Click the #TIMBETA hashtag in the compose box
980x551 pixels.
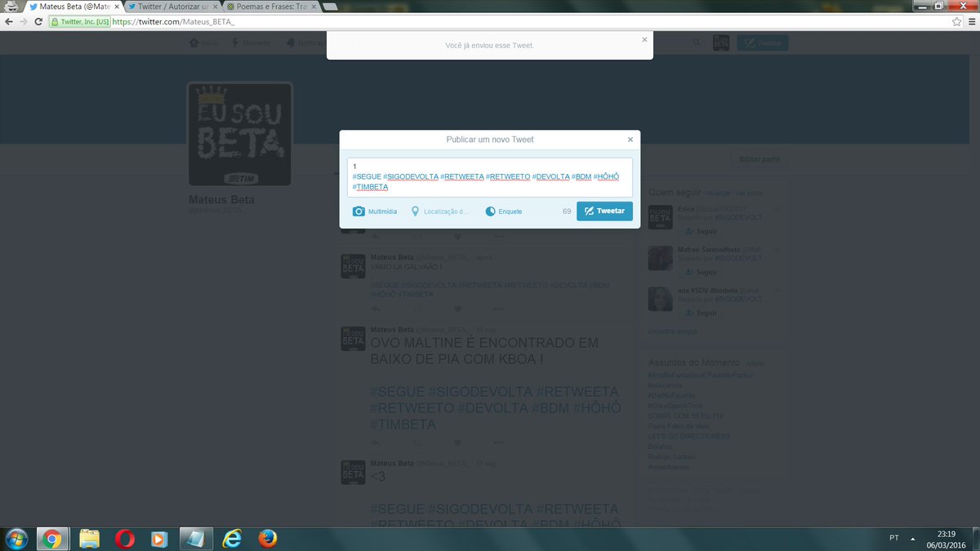coord(370,187)
